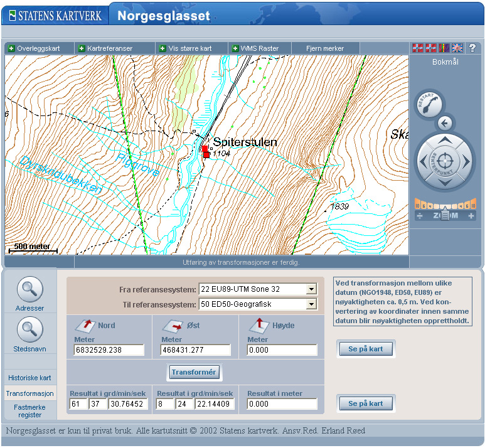Click Fjern merker to remove markers
Viewport: 485px width, 448px height.
325,48
